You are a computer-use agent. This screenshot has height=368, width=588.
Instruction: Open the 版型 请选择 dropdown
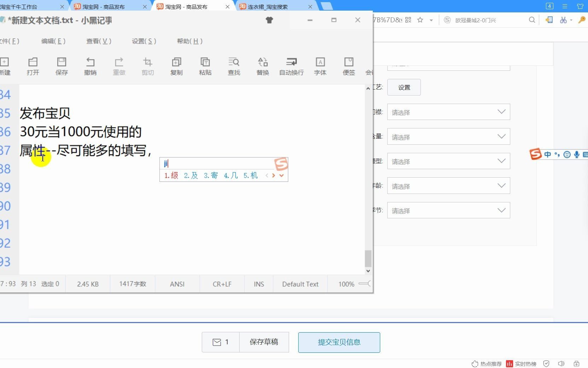click(449, 161)
